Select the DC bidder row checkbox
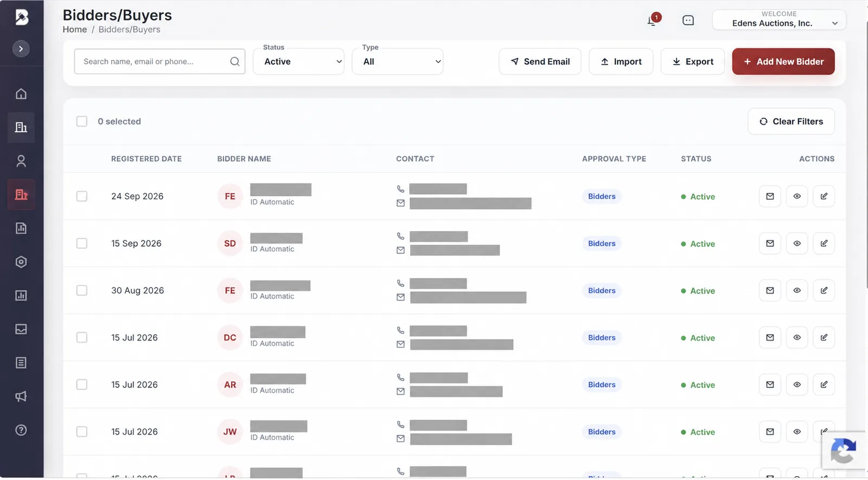This screenshot has height=480, width=868. coord(82,337)
